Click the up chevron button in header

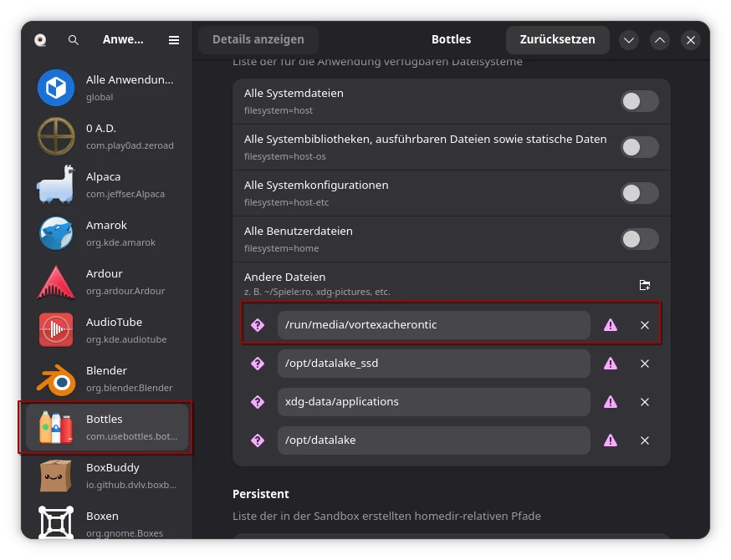[x=660, y=40]
